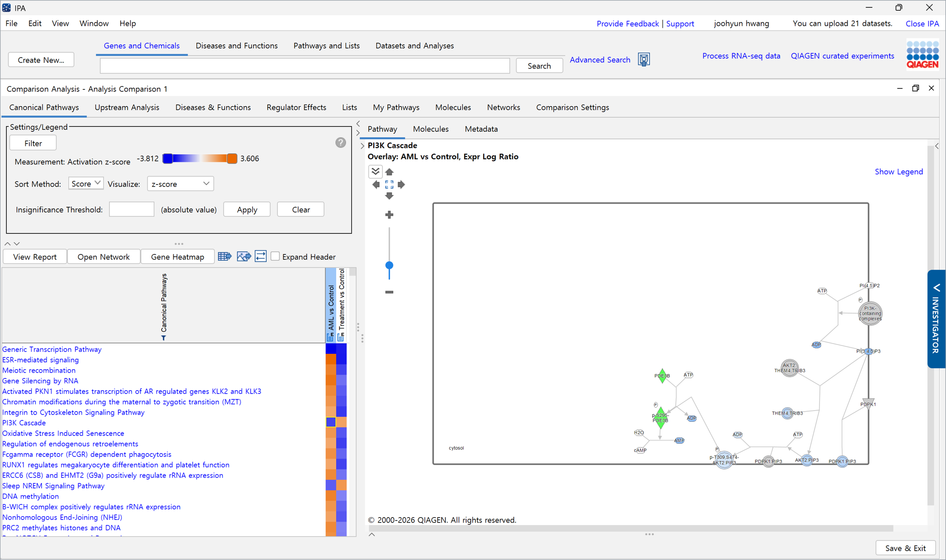The image size is (946, 560).
Task: Pan the pathway view right
Action: pyautogui.click(x=401, y=184)
